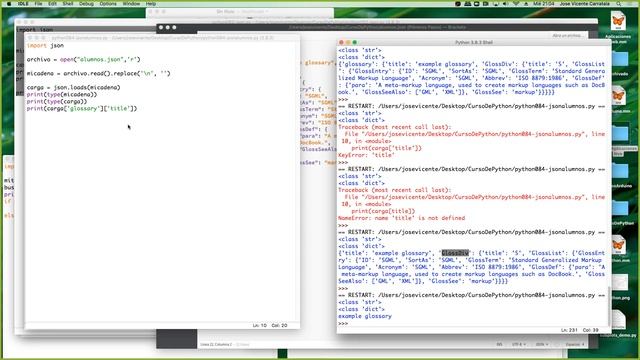Click the archivo = open("alumnos.json",'r') line
The height and width of the screenshot is (360, 640).
click(x=84, y=60)
